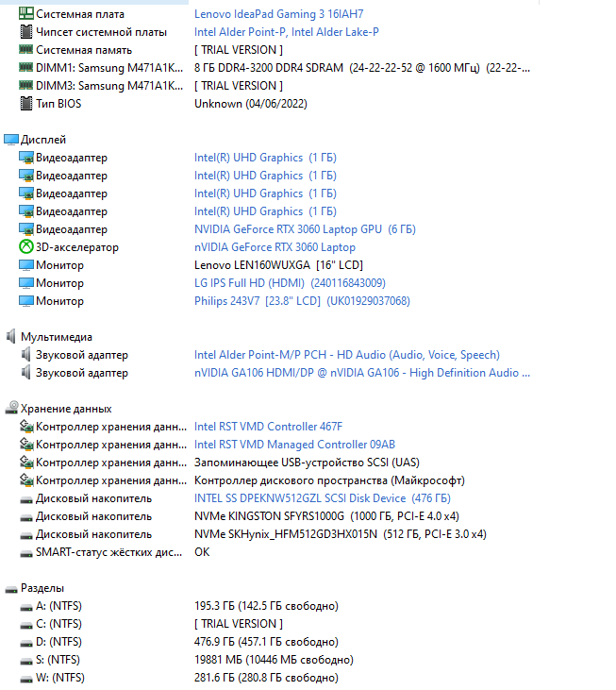The height and width of the screenshot is (690, 616).
Task: Select the Дисплей section header
Action: point(43,140)
